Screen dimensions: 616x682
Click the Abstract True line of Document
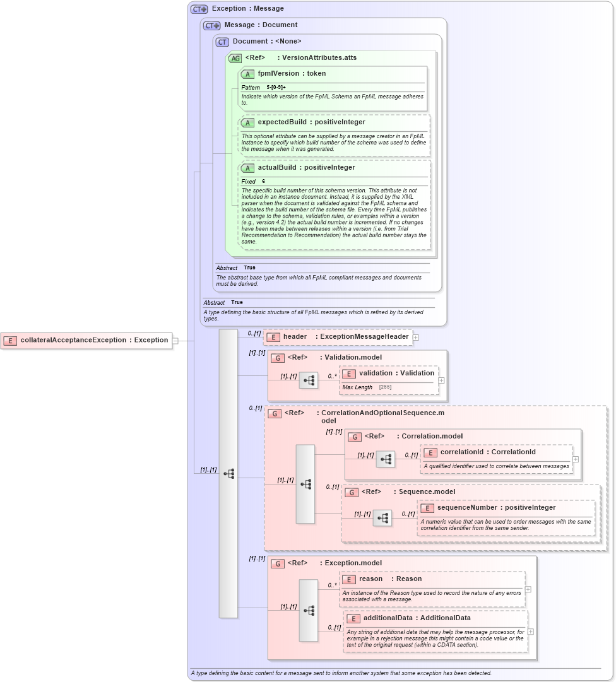tap(236, 268)
